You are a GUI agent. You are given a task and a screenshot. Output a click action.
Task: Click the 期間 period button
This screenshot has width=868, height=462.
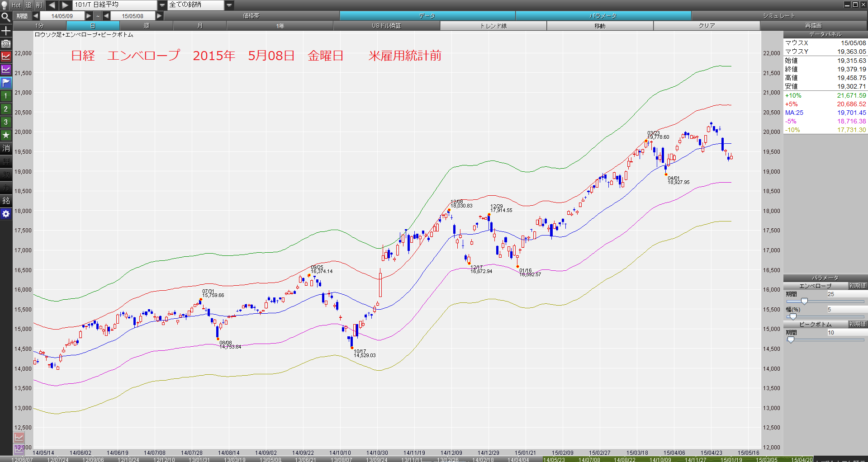[22, 16]
